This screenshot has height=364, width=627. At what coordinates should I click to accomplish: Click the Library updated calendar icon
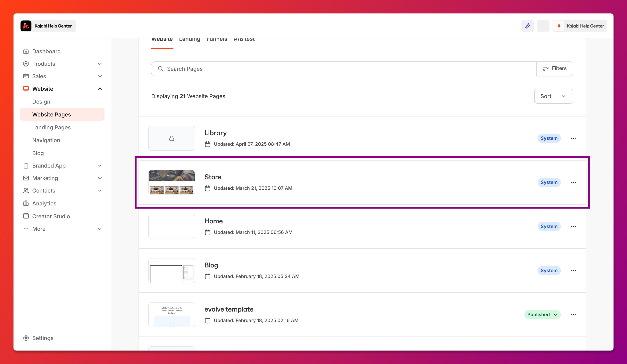click(207, 144)
